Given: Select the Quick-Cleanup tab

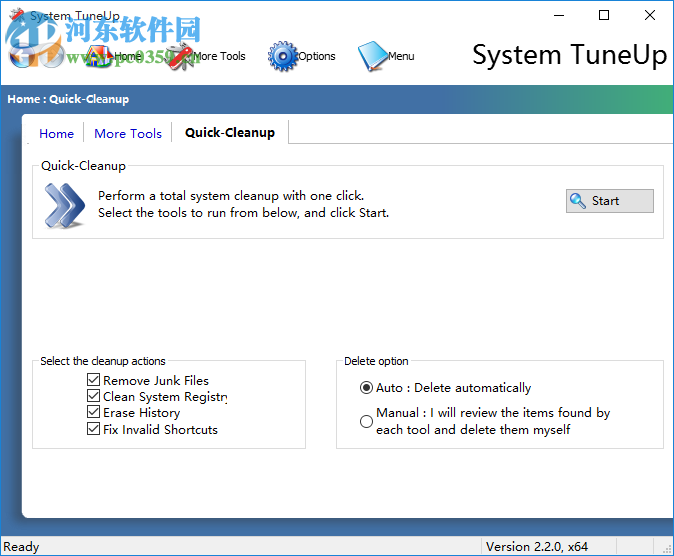Looking at the screenshot, I should [230, 132].
